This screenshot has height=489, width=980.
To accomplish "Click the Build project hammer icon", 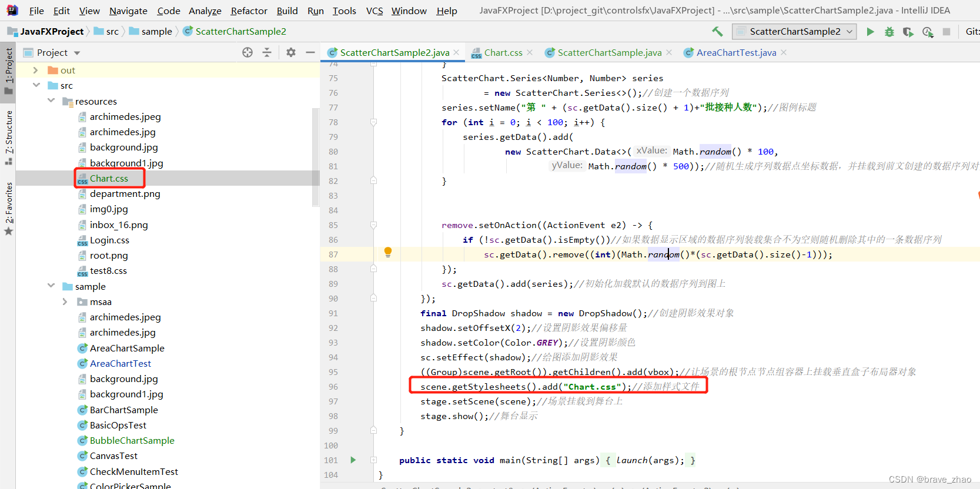I will (717, 32).
